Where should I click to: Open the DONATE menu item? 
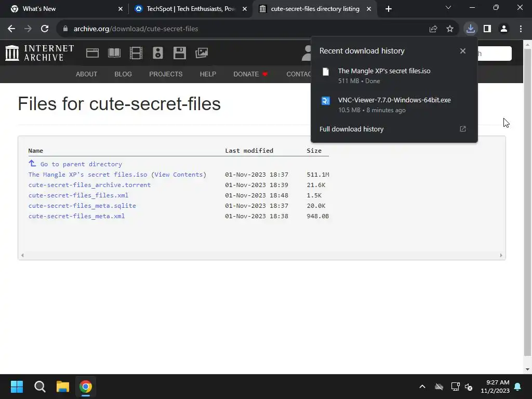250,74
